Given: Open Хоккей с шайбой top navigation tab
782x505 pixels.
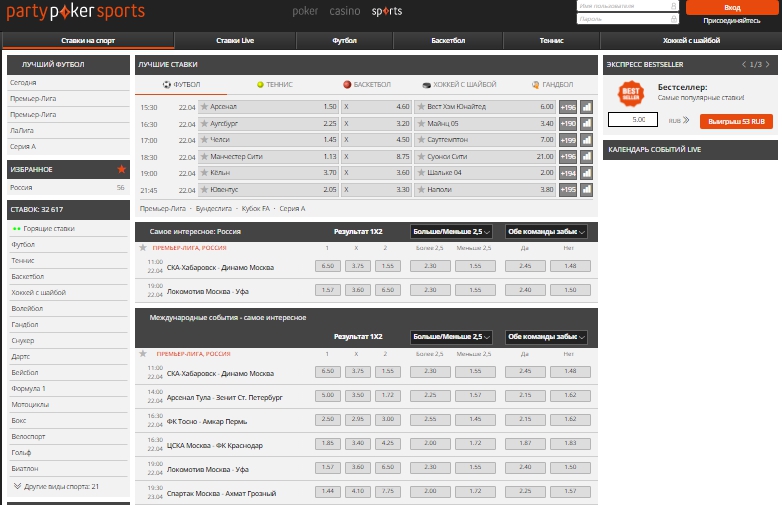Looking at the screenshot, I should (x=691, y=40).
